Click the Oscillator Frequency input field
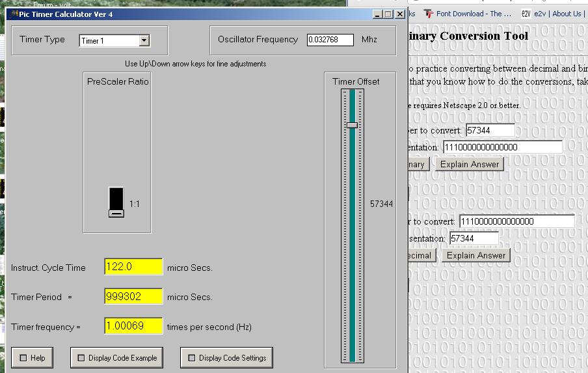Viewport: 588px width, 373px height. [x=330, y=40]
